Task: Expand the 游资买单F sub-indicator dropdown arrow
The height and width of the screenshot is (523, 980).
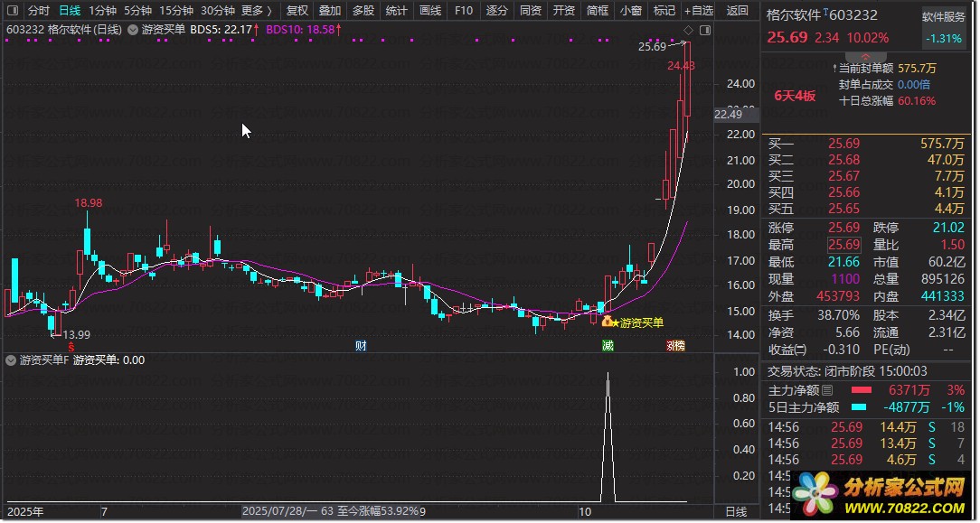Action: (11, 360)
